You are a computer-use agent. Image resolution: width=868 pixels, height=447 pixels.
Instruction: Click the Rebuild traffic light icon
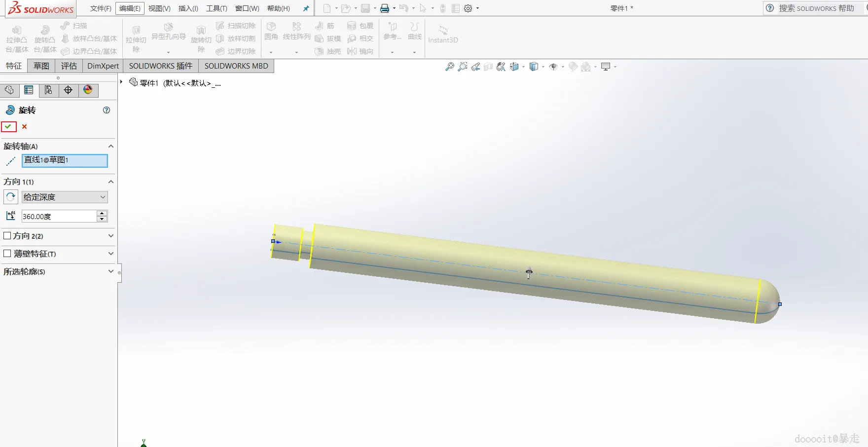point(443,8)
